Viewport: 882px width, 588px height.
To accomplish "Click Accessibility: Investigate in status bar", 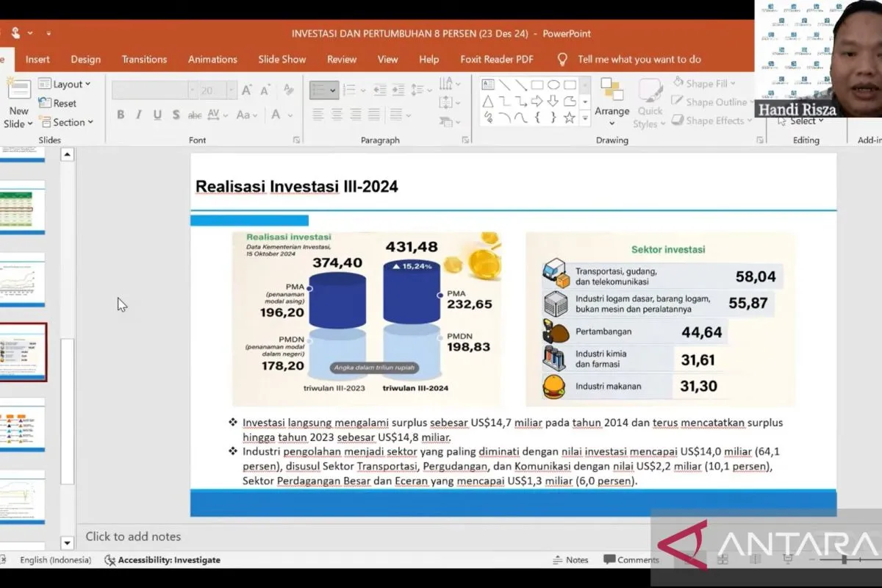I will coord(162,560).
